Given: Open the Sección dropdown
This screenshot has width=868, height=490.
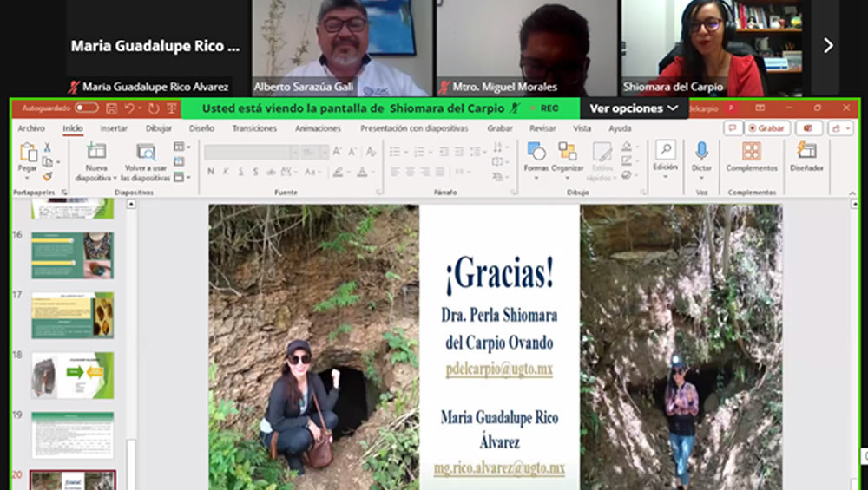Looking at the screenshot, I should tap(181, 178).
